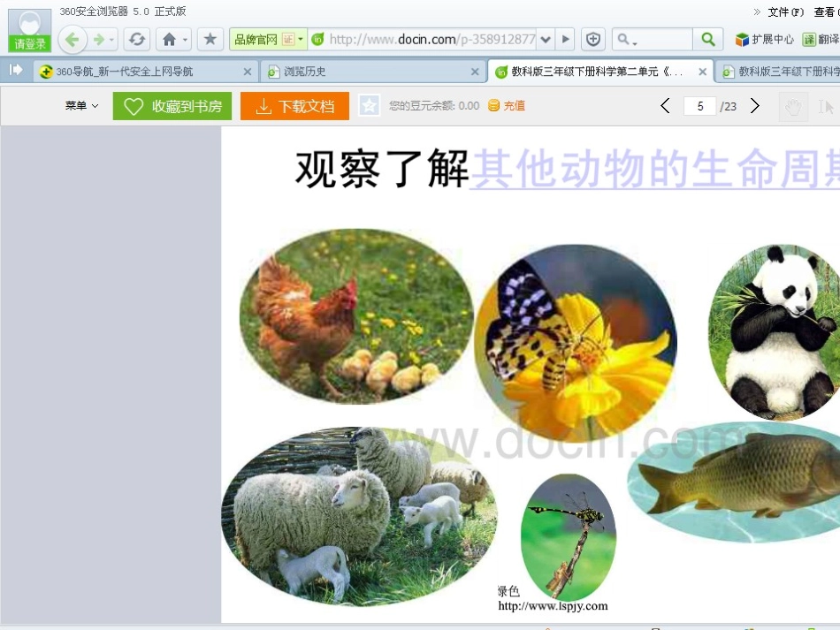Go to previous page arrow
This screenshot has width=840, height=630.
point(665,106)
